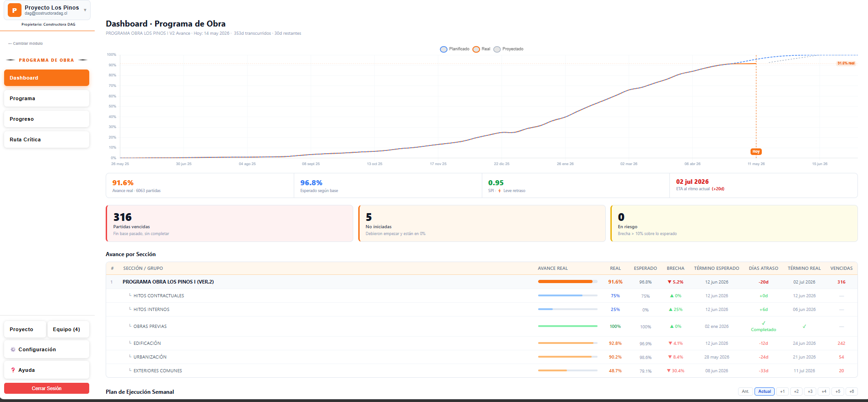Expand the HITOS CONTRACTUALES tree row
Image resolution: width=868 pixels, height=402 pixels.
coord(482,295)
